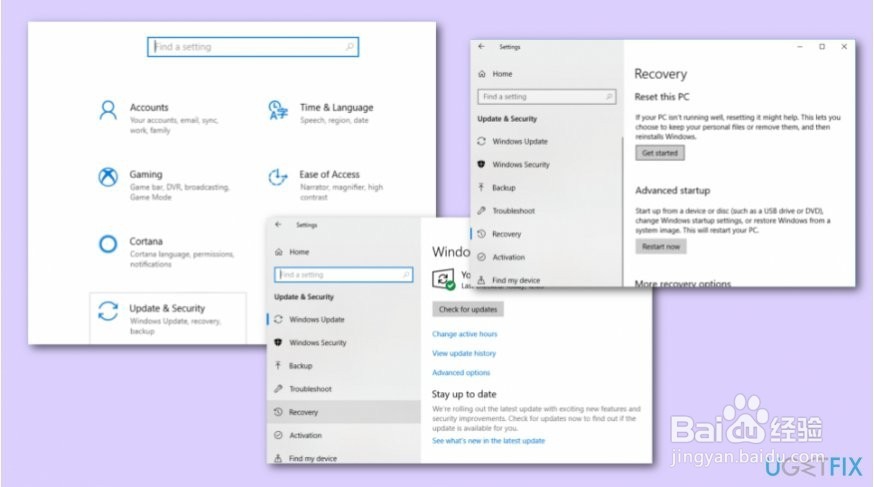Click Troubleshoot wrench icon in Windows Update window

point(278,388)
